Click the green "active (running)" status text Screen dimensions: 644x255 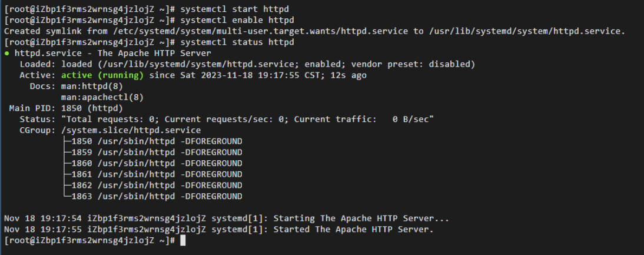pos(102,75)
